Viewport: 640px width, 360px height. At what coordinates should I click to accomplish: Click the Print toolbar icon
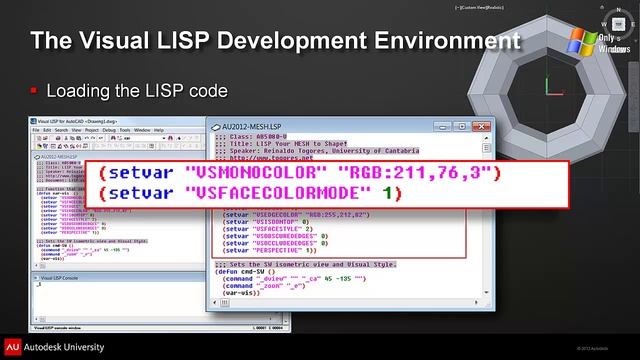click(x=58, y=138)
